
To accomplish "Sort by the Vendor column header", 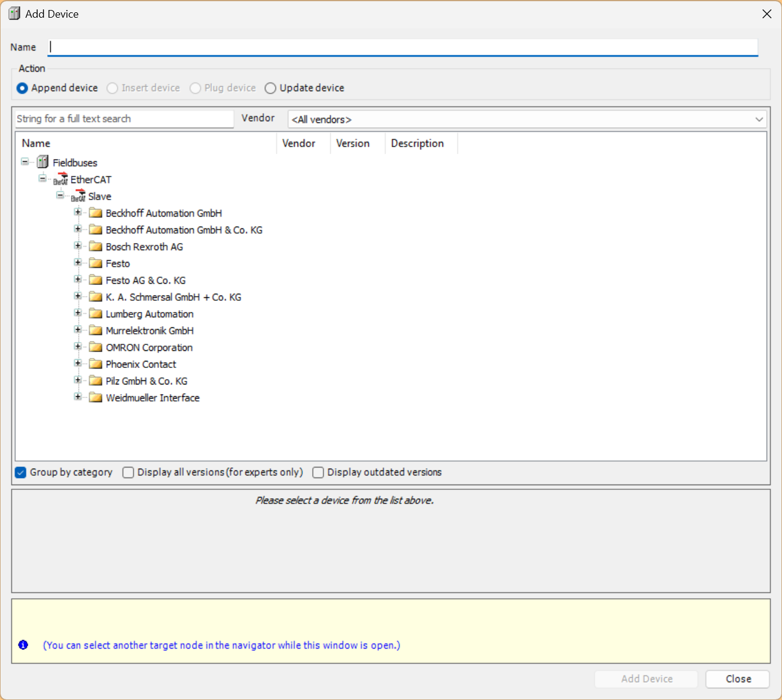I will [x=303, y=143].
